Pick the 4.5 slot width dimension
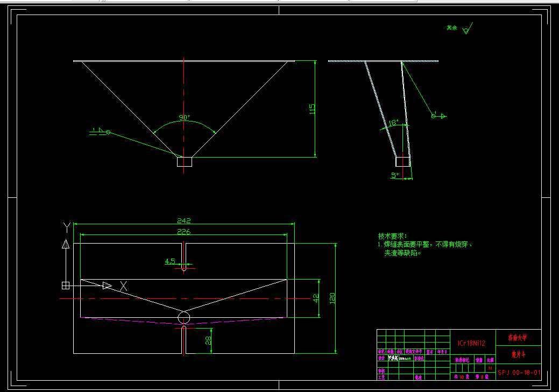The height and width of the screenshot is (392, 559). (x=170, y=261)
